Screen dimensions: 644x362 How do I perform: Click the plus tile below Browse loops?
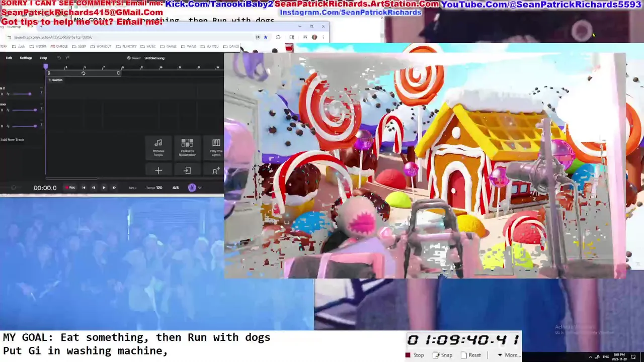(x=158, y=170)
